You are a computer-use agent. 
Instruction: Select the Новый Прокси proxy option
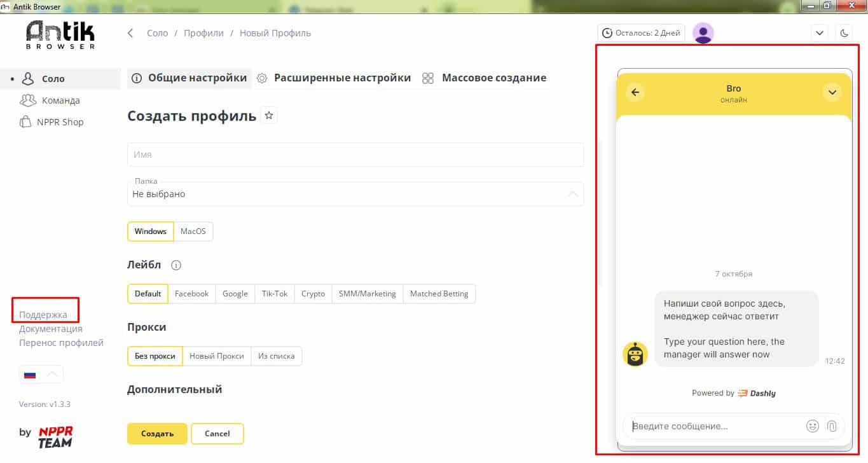point(217,356)
